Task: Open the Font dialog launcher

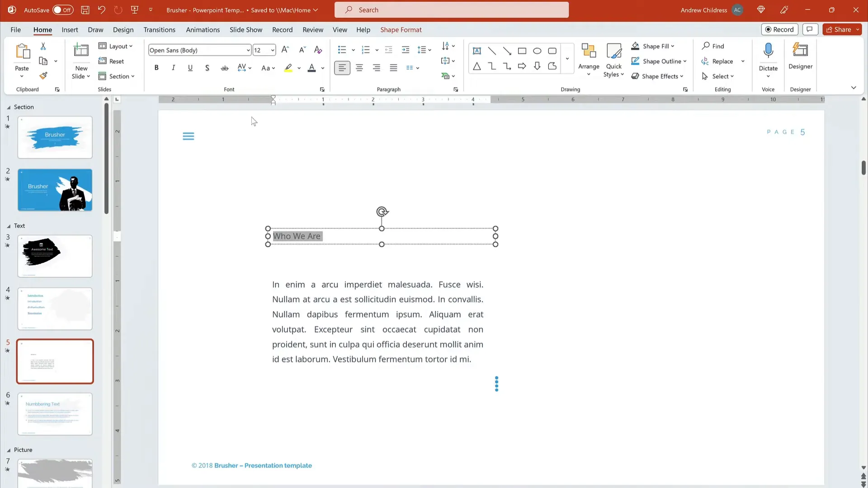Action: click(322, 89)
